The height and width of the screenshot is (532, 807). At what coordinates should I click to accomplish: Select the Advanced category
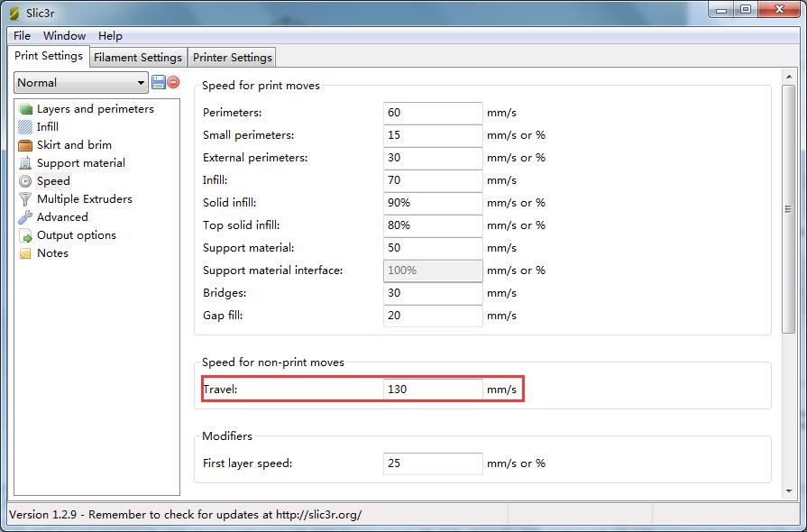62,217
